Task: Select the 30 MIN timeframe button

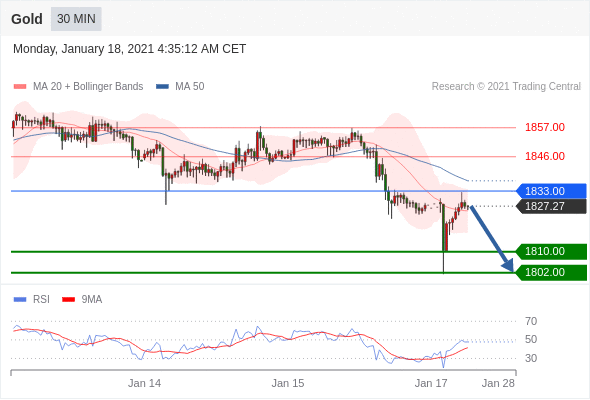Action: pyautogui.click(x=76, y=19)
